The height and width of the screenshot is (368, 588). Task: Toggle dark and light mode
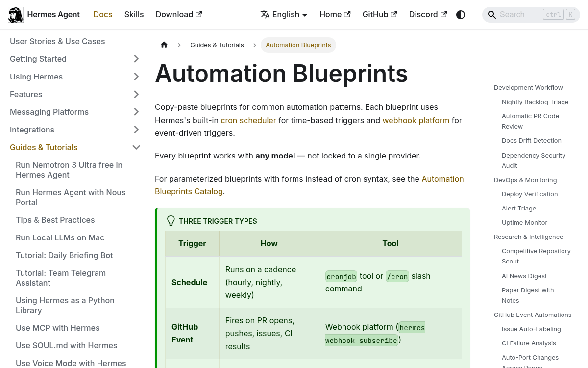click(x=461, y=15)
